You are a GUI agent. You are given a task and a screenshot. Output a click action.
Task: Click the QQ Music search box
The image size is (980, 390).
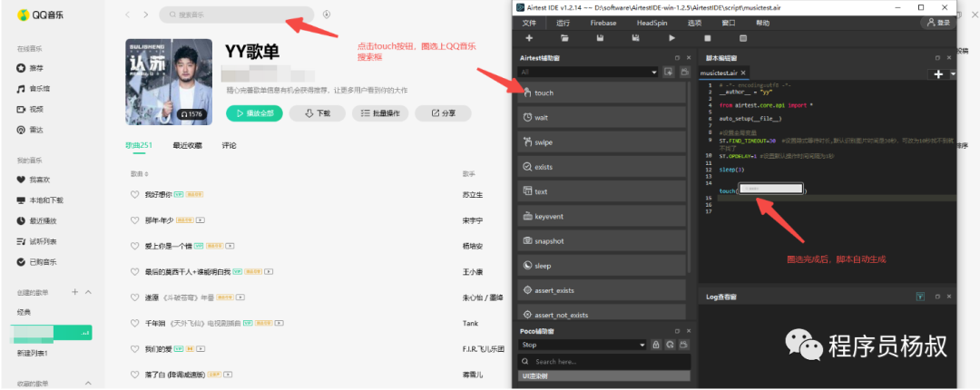[237, 15]
